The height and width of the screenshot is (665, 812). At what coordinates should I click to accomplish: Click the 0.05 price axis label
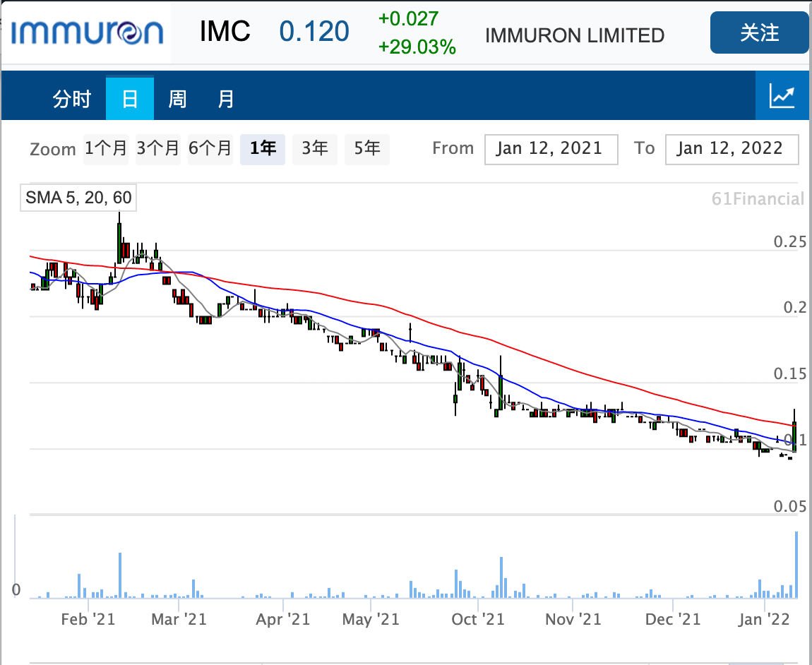tap(789, 506)
